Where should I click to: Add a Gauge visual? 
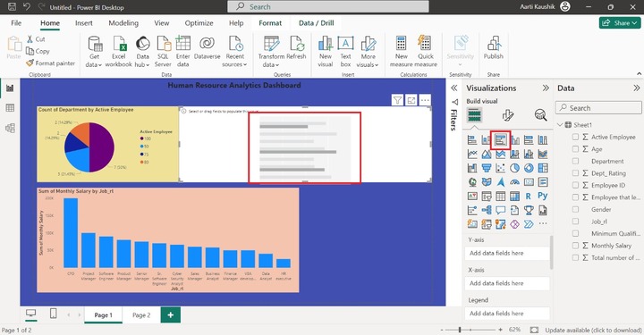coord(514,182)
